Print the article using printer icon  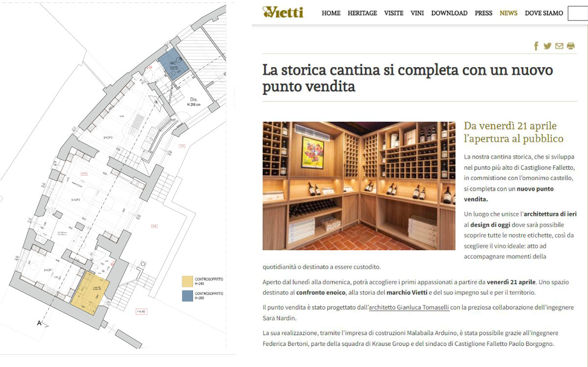(x=570, y=46)
